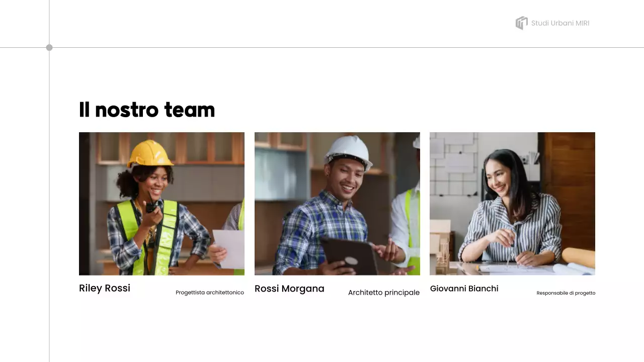Click the horizontal gray divider line
The width and height of the screenshot is (644, 362).
[x=322, y=48]
